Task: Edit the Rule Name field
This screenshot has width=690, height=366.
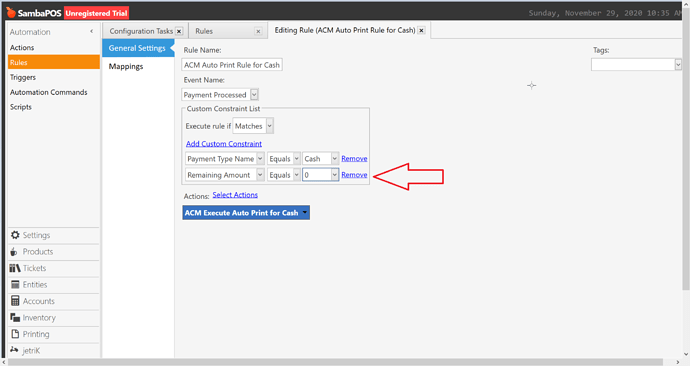Action: pyautogui.click(x=232, y=65)
